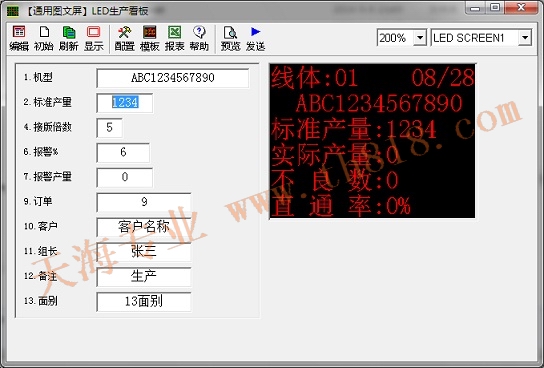Click the 面别 input field
This screenshot has height=368, width=544.
pos(144,301)
